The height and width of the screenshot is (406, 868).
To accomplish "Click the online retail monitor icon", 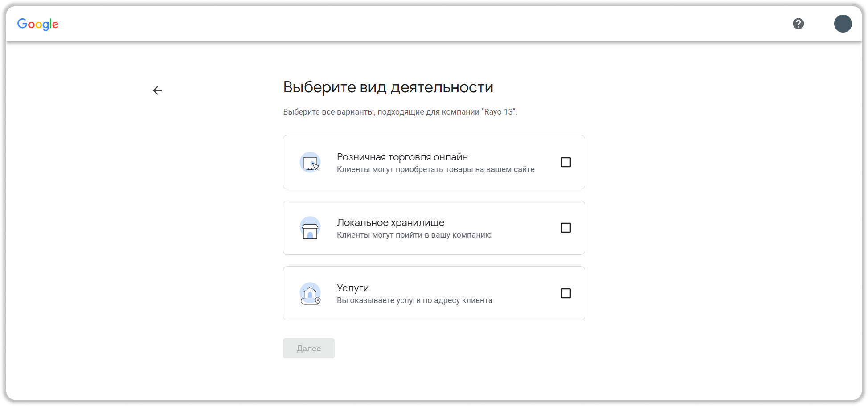I will (x=310, y=163).
